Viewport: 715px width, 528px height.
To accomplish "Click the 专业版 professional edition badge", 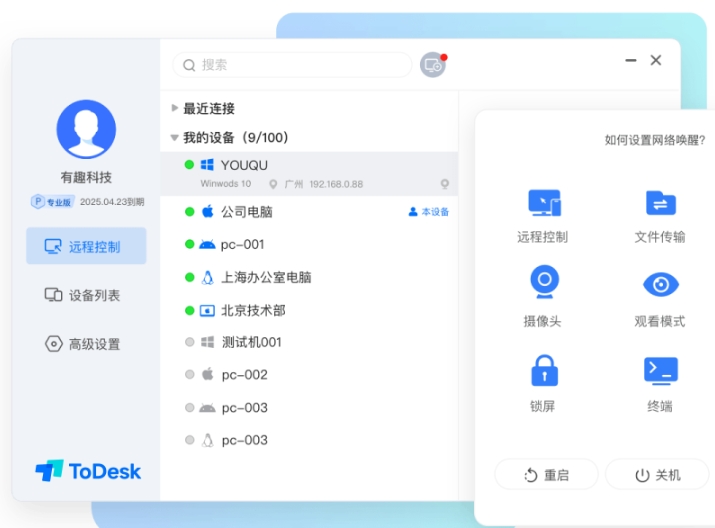I will [x=52, y=202].
